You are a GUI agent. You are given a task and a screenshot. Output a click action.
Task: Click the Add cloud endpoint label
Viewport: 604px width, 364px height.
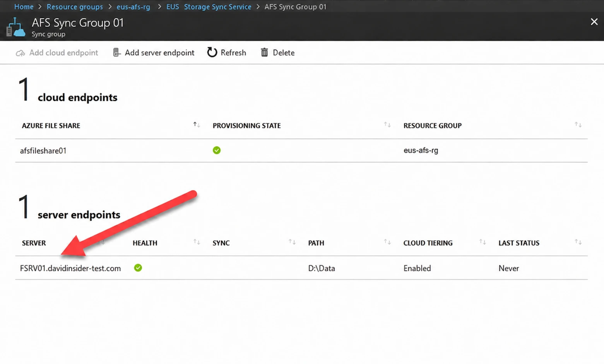(x=63, y=53)
